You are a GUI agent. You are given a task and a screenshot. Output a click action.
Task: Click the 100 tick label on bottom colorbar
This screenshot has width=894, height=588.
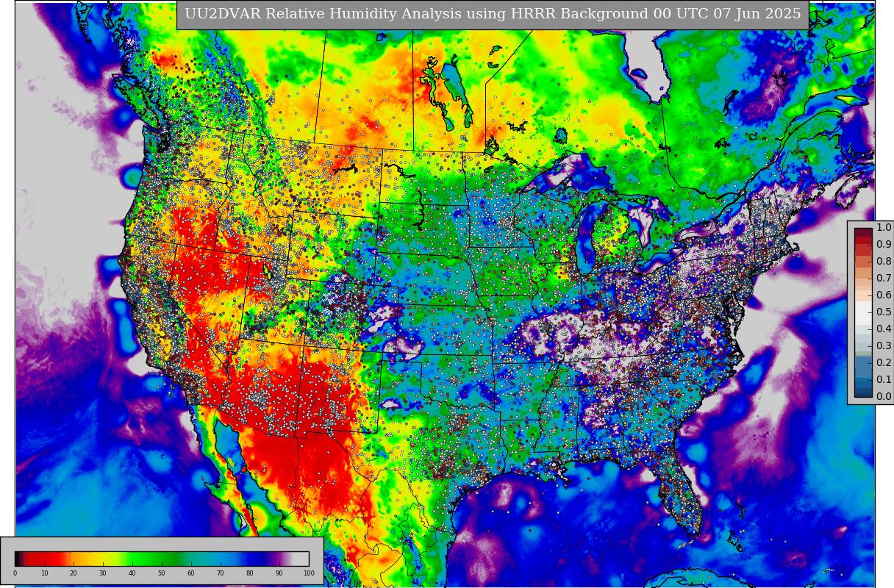pyautogui.click(x=309, y=573)
